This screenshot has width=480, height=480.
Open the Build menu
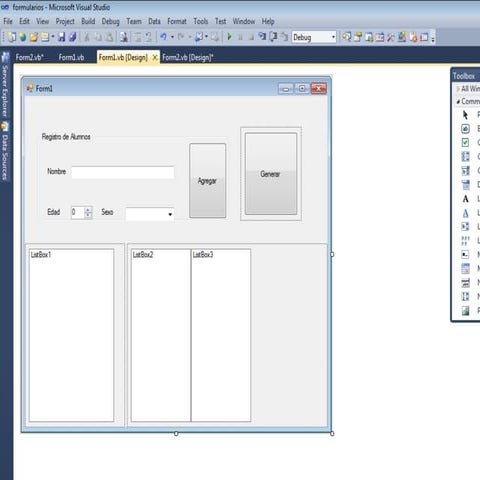pos(88,21)
